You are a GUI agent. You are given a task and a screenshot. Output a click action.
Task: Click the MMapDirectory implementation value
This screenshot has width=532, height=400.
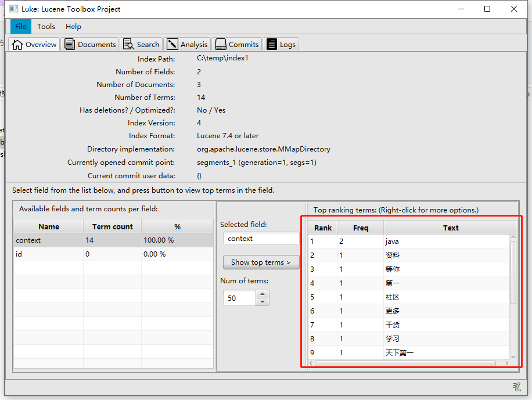click(x=264, y=149)
